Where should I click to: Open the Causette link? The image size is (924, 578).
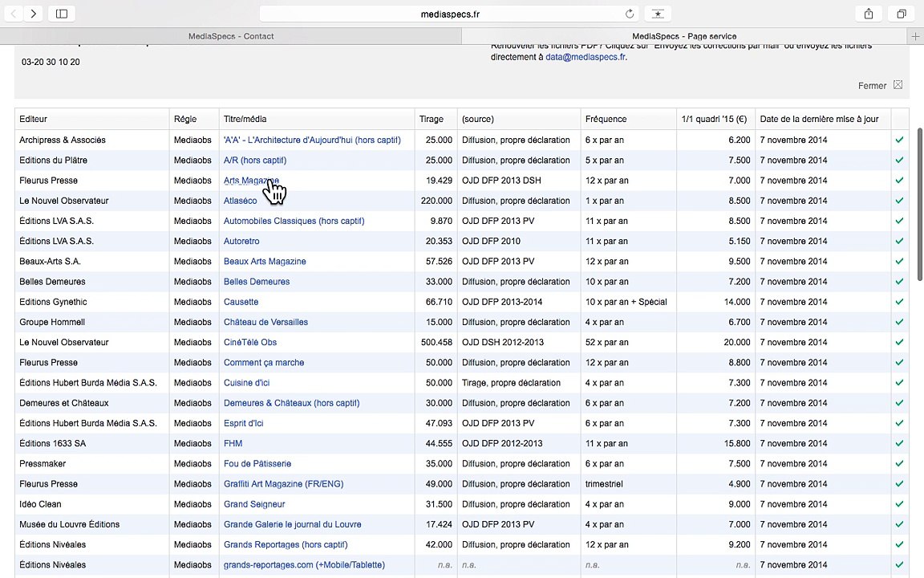tap(241, 302)
